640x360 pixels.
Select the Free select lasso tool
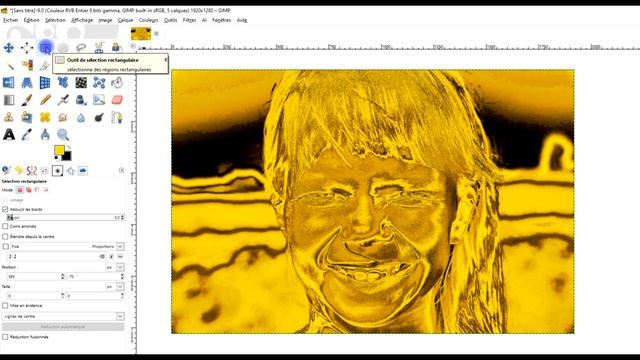click(x=81, y=48)
